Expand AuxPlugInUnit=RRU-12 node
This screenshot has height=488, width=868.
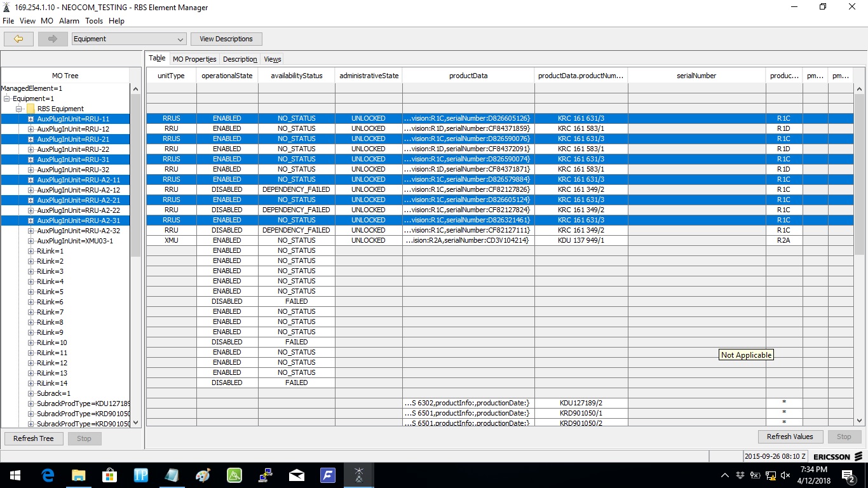[31, 129]
